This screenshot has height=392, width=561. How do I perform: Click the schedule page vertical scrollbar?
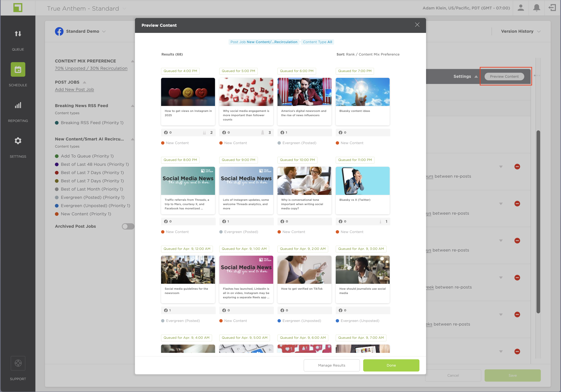click(x=538, y=222)
